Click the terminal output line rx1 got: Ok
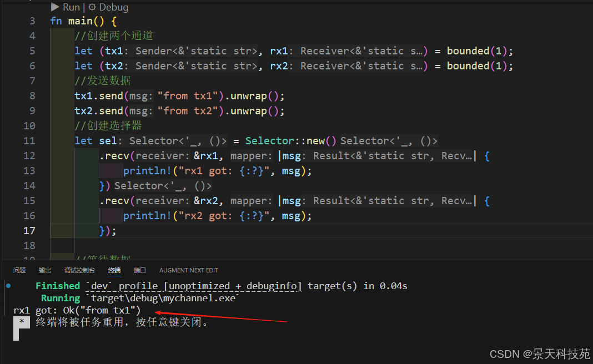The height and width of the screenshot is (364, 593). click(77, 310)
